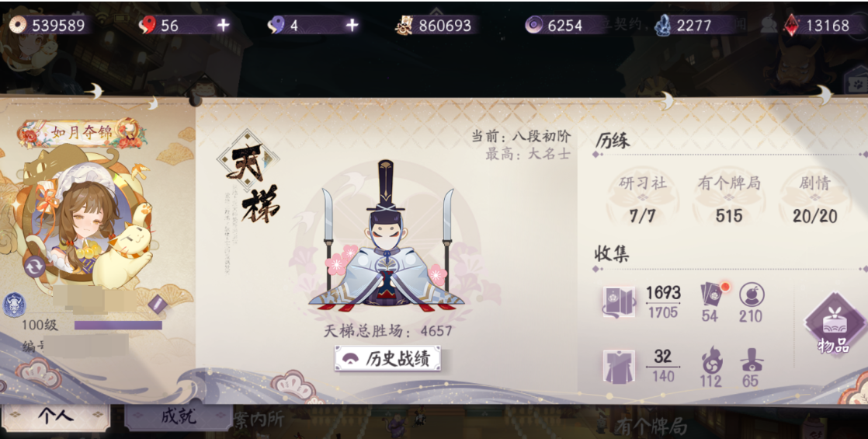Add more red jade via plus
The image size is (868, 439).
pyautogui.click(x=223, y=25)
